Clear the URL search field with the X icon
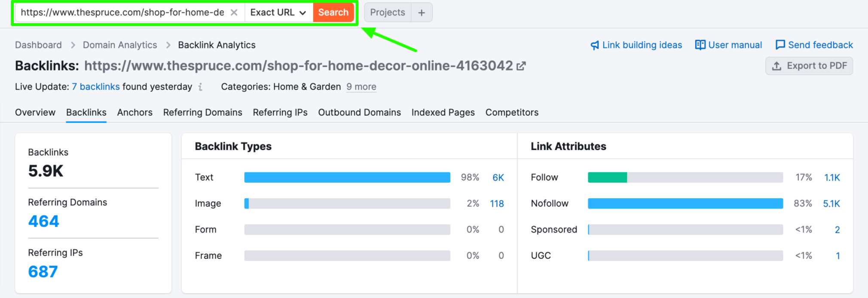Viewport: 868px width, 298px height. tap(234, 12)
